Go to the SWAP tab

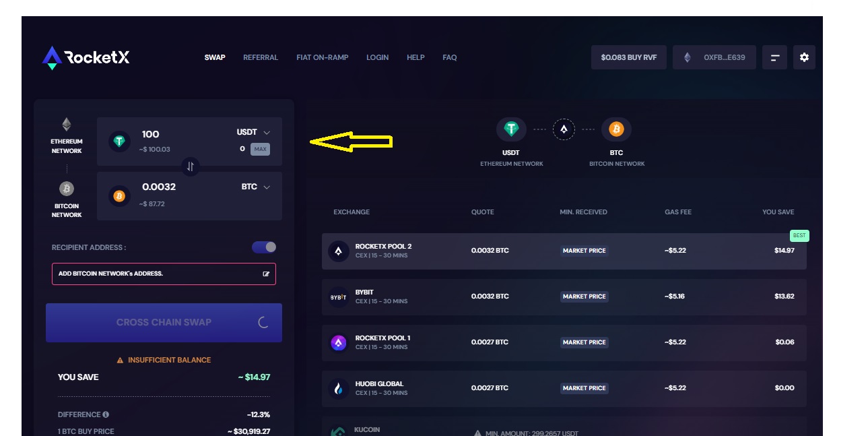[x=215, y=57]
